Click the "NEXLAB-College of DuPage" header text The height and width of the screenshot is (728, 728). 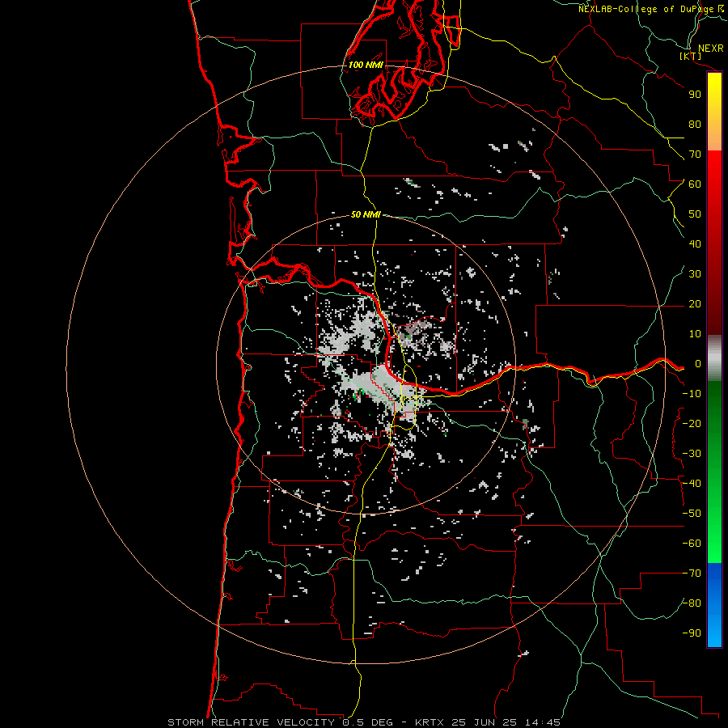click(x=645, y=9)
